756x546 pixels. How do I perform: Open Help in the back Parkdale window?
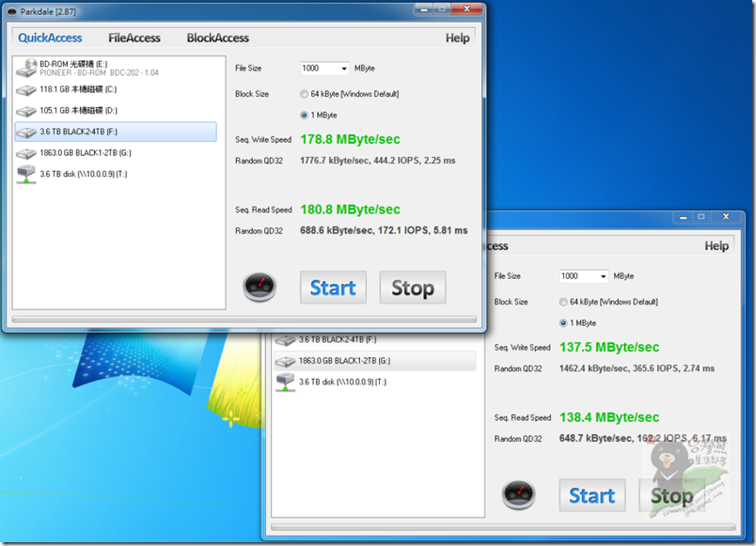(717, 246)
